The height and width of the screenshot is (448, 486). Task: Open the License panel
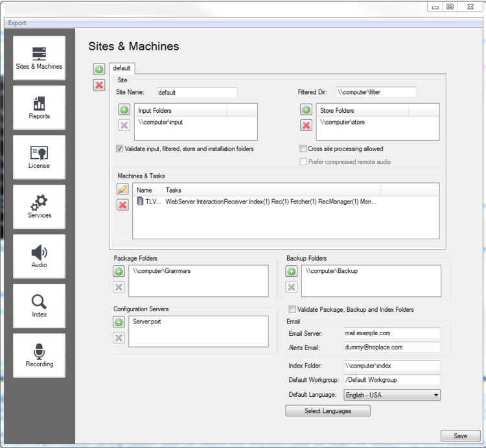pyautogui.click(x=40, y=157)
